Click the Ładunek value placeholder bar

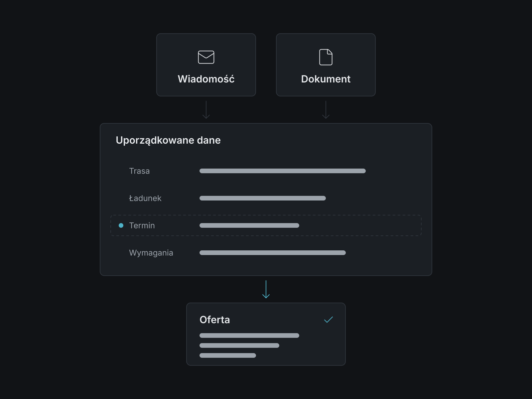[263, 198]
